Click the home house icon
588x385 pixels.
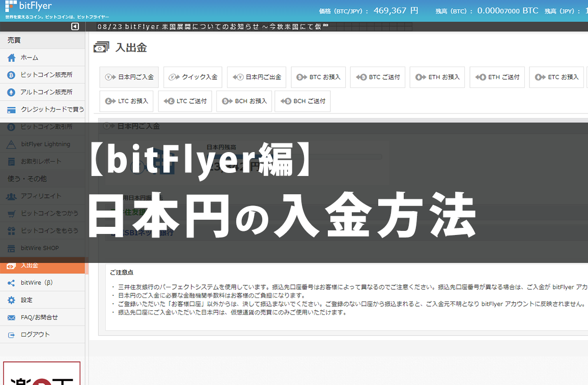12,57
